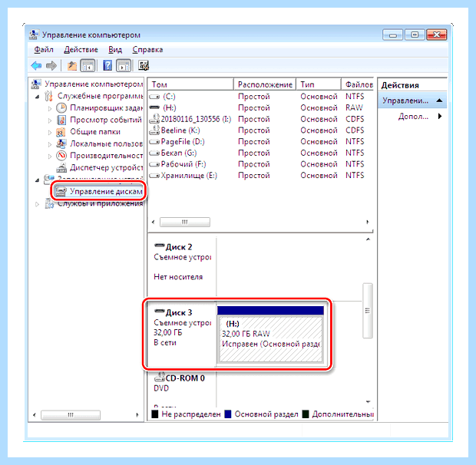This screenshot has height=465, width=476.
Task: Click Нет носителя text under Диск 2
Action: [178, 277]
